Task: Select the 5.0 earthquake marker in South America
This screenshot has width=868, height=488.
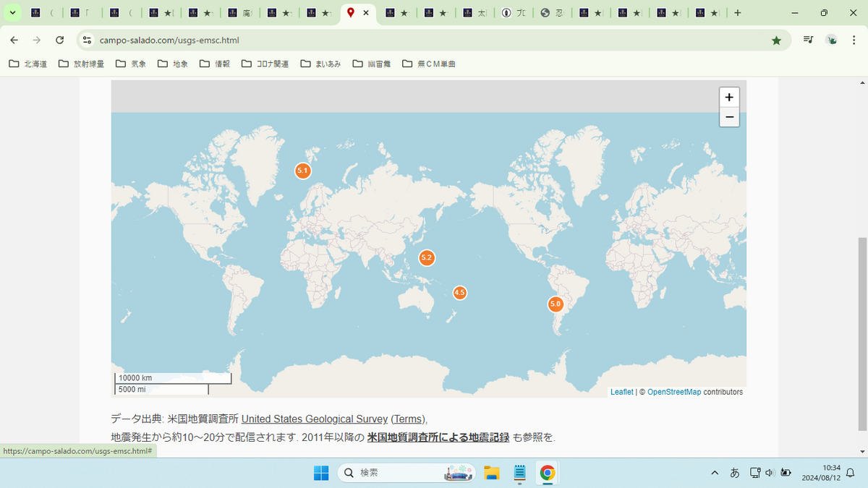Action: click(556, 304)
